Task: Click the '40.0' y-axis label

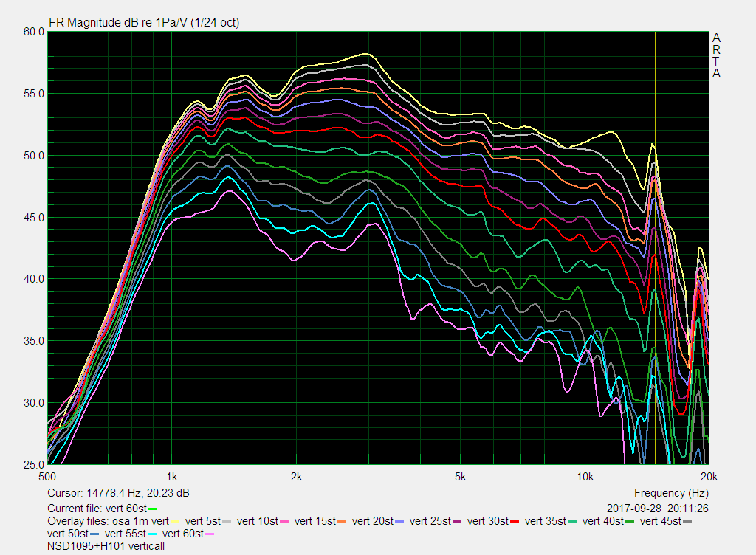Action: (x=34, y=279)
